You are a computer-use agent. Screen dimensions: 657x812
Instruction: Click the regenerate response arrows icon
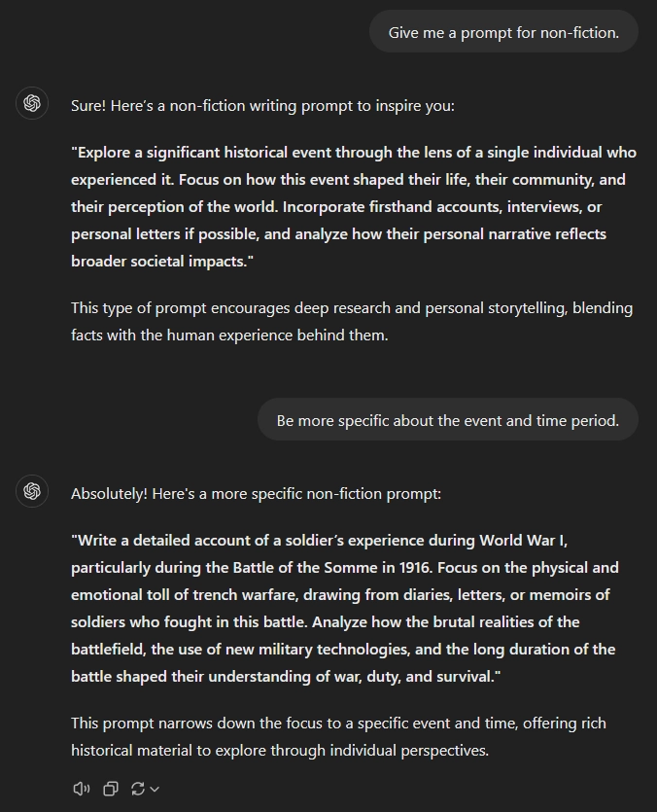tap(137, 789)
